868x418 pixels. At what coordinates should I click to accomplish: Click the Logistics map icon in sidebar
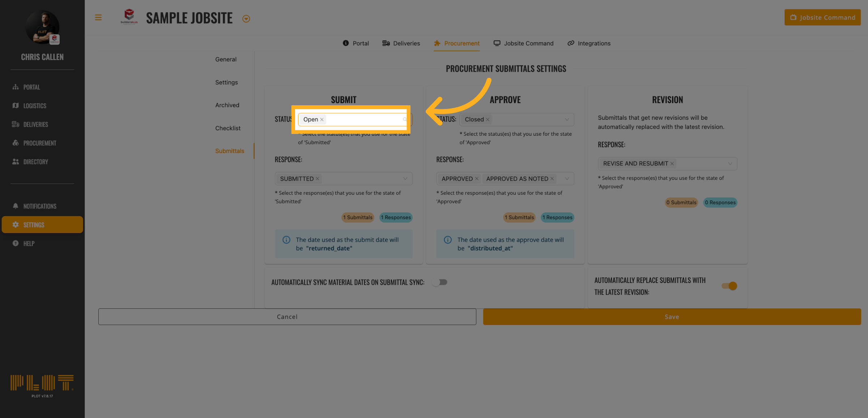[x=16, y=106]
